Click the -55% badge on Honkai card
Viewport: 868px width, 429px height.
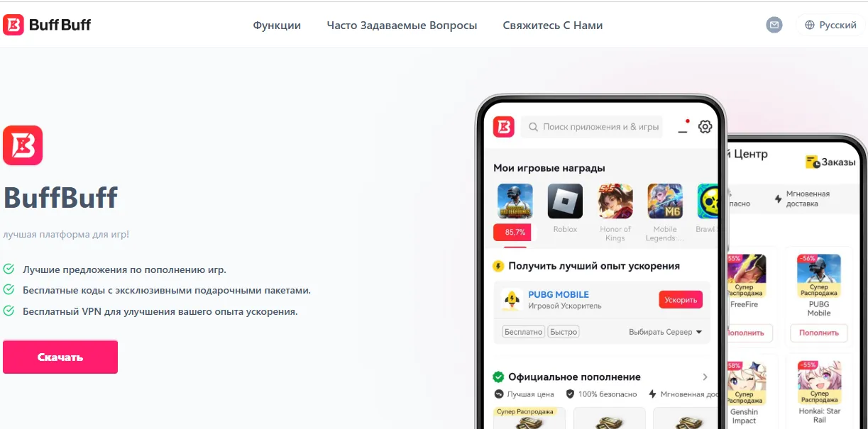click(808, 364)
